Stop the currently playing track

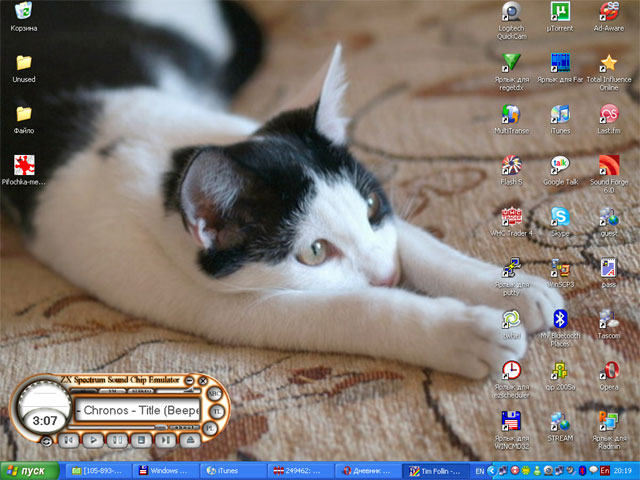[x=141, y=439]
